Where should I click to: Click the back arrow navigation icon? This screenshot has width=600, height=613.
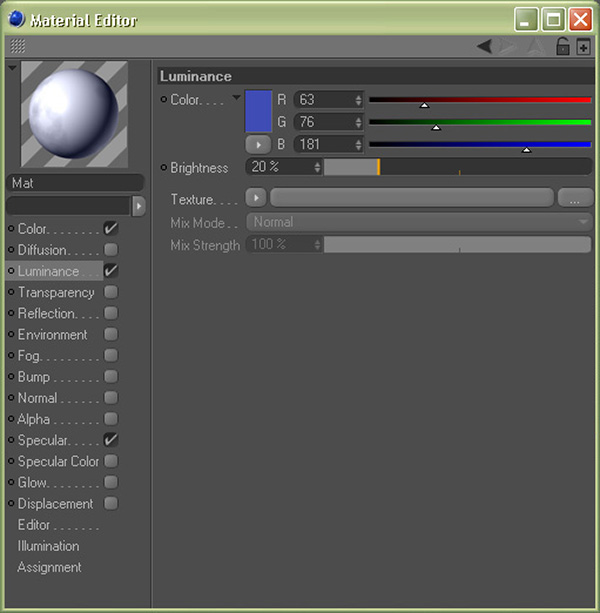tap(484, 46)
